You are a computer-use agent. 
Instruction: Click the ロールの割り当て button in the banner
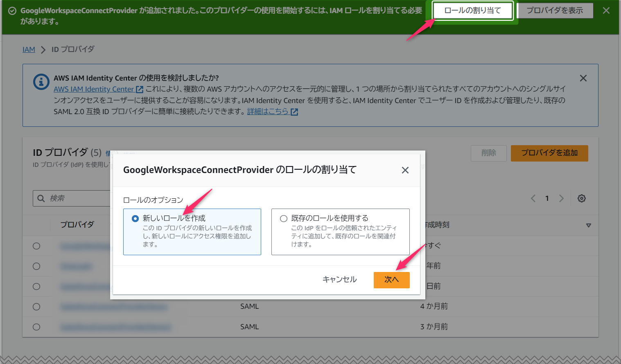click(x=473, y=11)
